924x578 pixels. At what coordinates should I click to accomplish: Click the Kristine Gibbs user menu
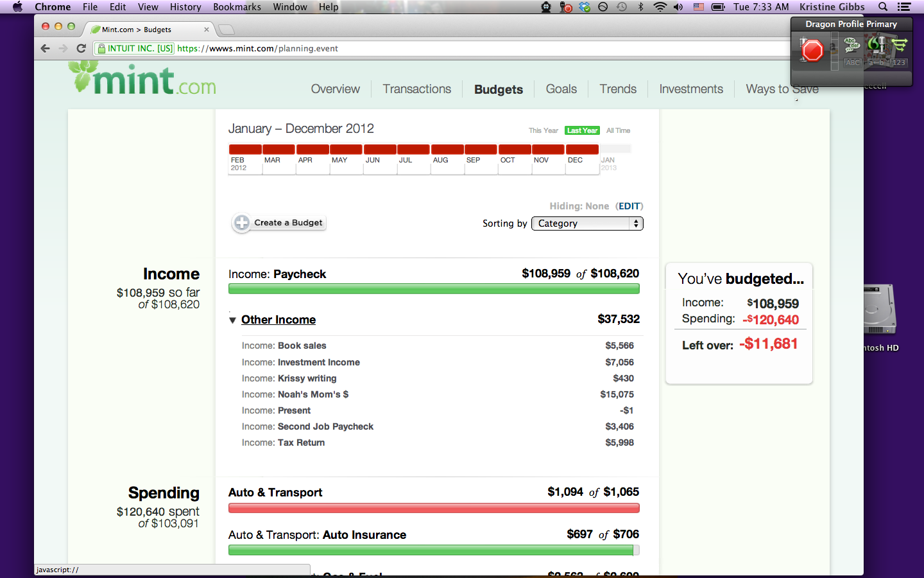point(832,7)
